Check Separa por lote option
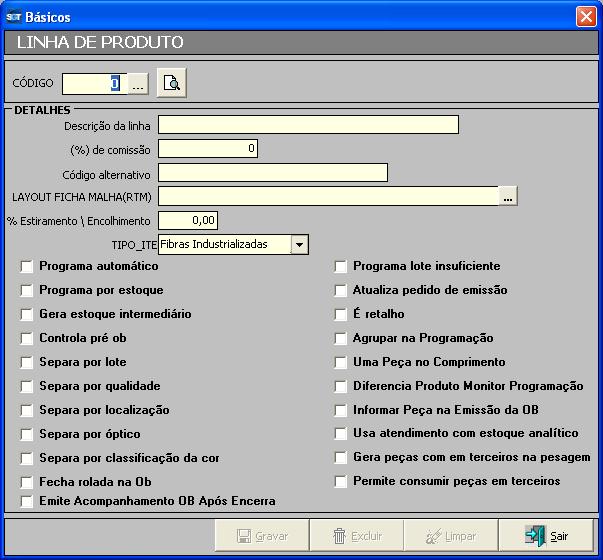The width and height of the screenshot is (603, 560). tap(27, 363)
